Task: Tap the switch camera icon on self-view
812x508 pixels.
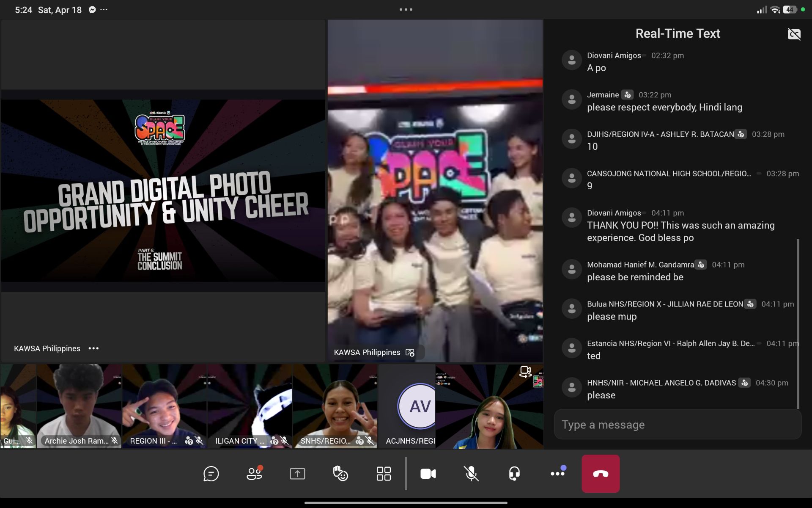Action: point(525,372)
